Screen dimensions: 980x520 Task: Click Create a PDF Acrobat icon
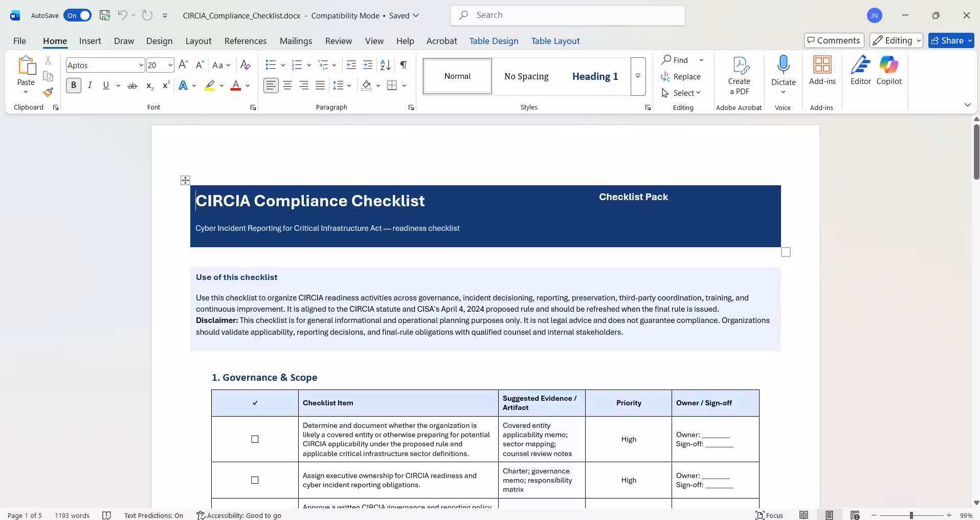[x=739, y=76]
